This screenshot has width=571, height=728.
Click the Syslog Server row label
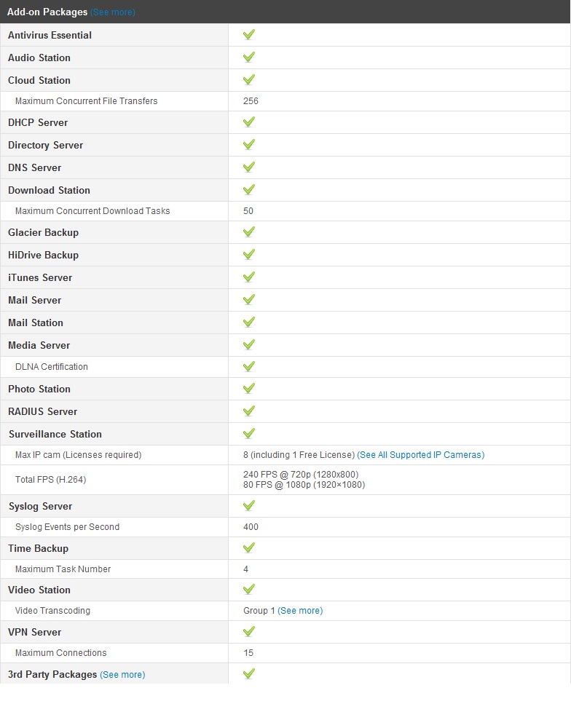pos(41,506)
